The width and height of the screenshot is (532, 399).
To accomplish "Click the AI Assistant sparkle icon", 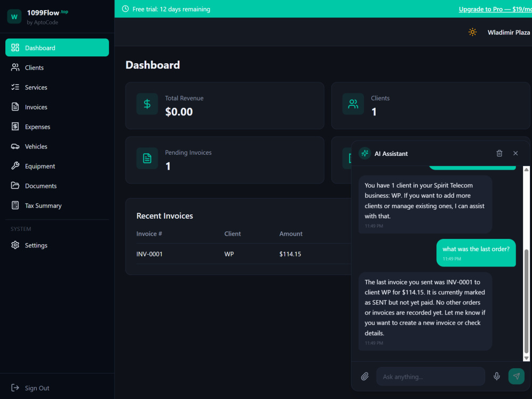I will (365, 153).
